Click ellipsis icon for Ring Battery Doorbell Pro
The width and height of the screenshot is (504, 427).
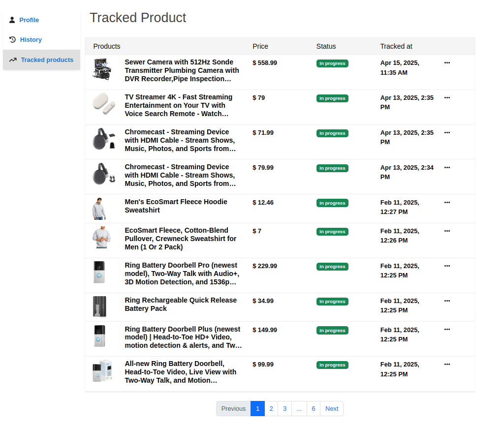pos(447,266)
